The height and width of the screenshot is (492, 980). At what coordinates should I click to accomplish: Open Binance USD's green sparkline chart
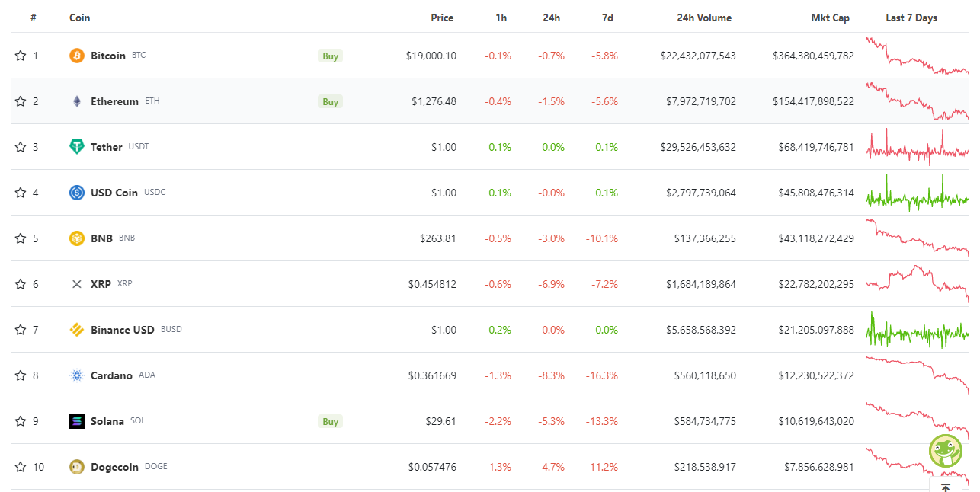click(918, 330)
